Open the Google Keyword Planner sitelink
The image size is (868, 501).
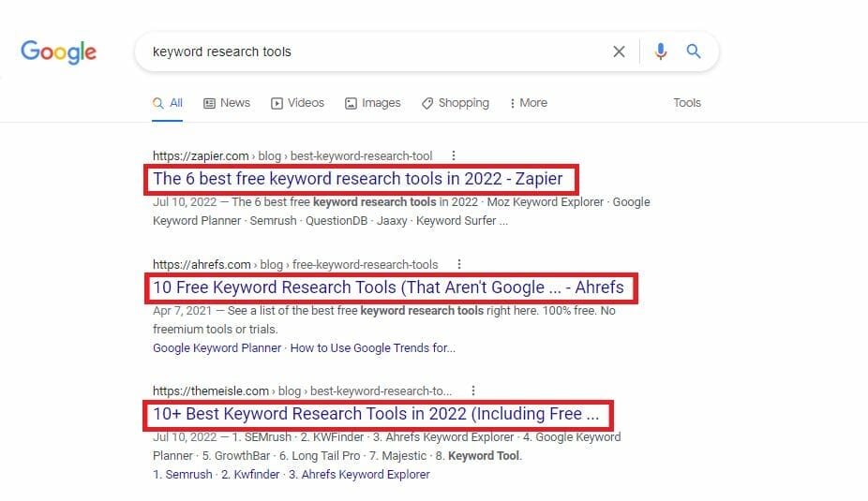217,347
